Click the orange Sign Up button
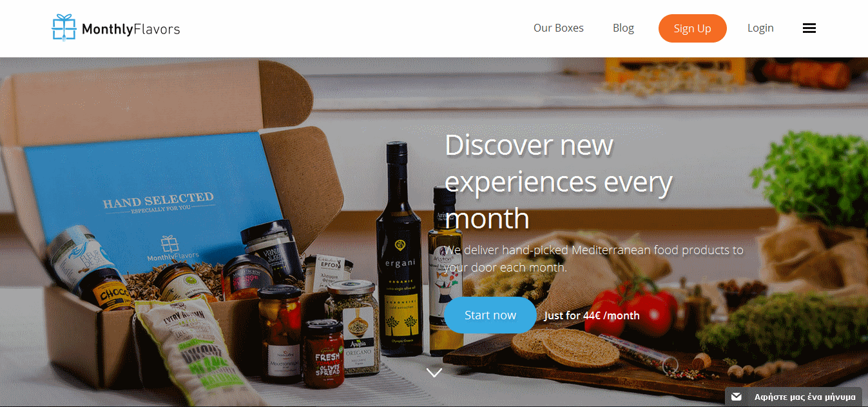The image size is (868, 407). click(x=693, y=28)
